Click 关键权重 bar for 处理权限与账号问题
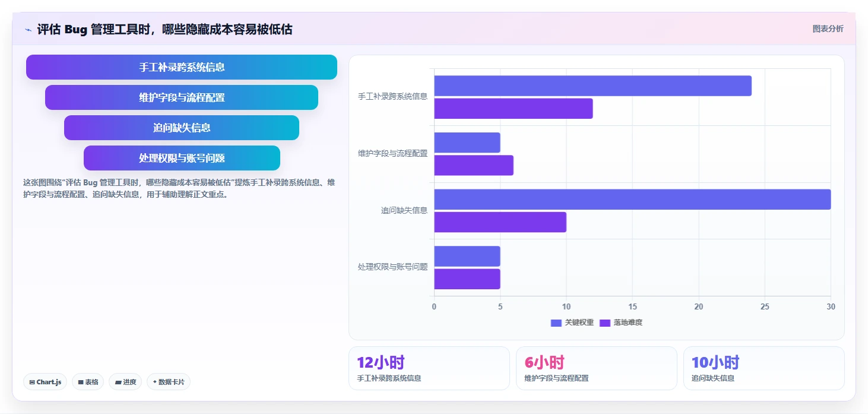 coord(467,256)
